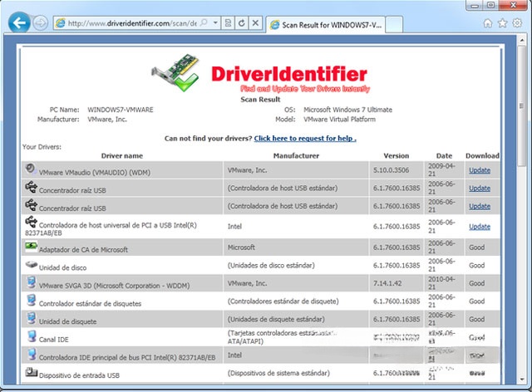Go to Home page icon
The height and width of the screenshot is (392, 532).
(x=488, y=23)
